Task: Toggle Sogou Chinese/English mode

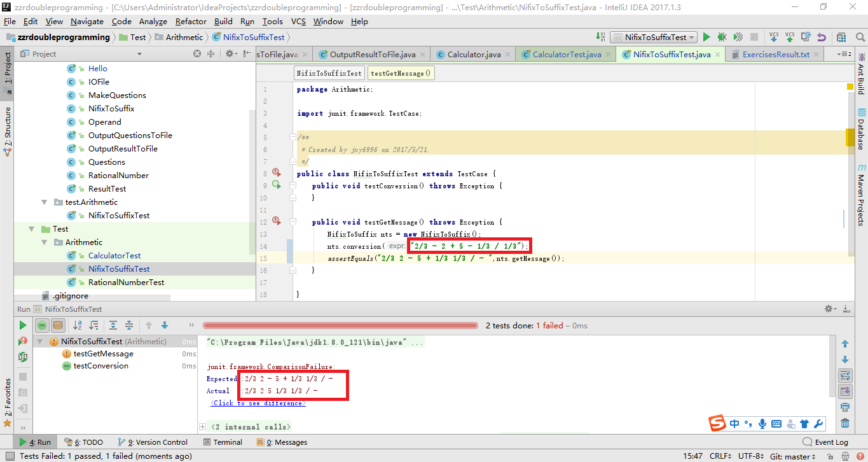Action: (734, 424)
